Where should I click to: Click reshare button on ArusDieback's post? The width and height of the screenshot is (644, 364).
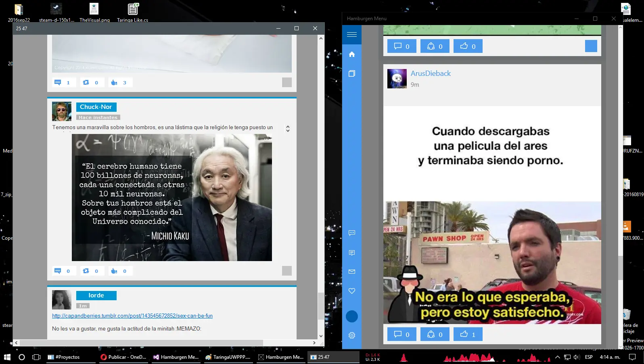pyautogui.click(x=435, y=334)
